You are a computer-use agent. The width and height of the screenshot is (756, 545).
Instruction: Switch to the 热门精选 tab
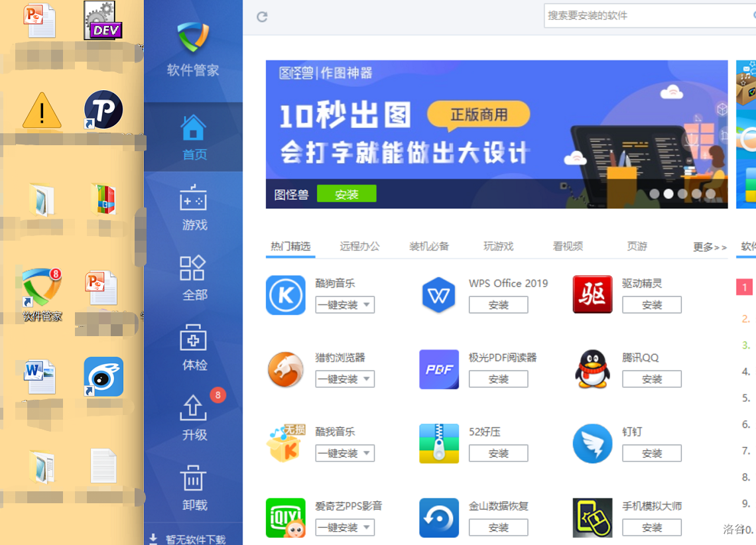(x=290, y=247)
